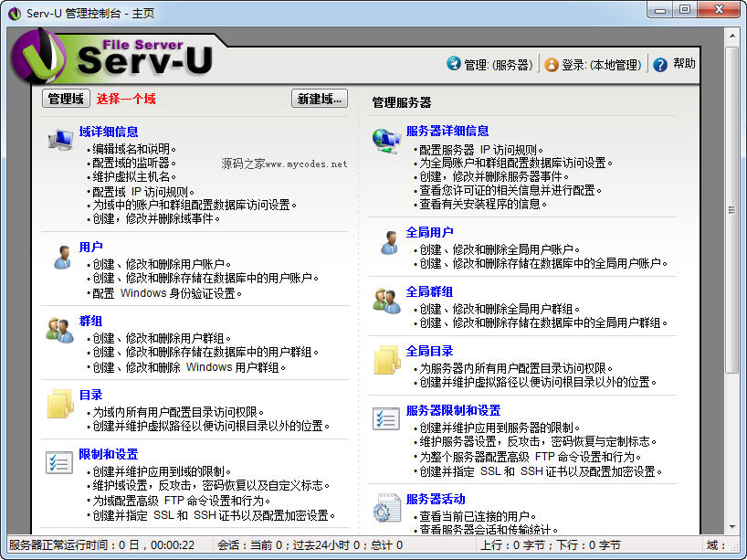
Task: Open the 全局群组 link
Action: pos(430,291)
